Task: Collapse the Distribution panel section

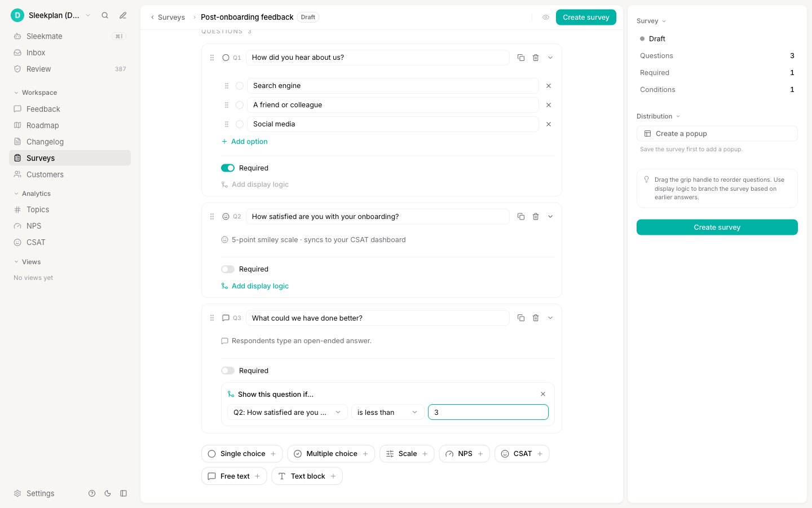Action: tap(659, 116)
